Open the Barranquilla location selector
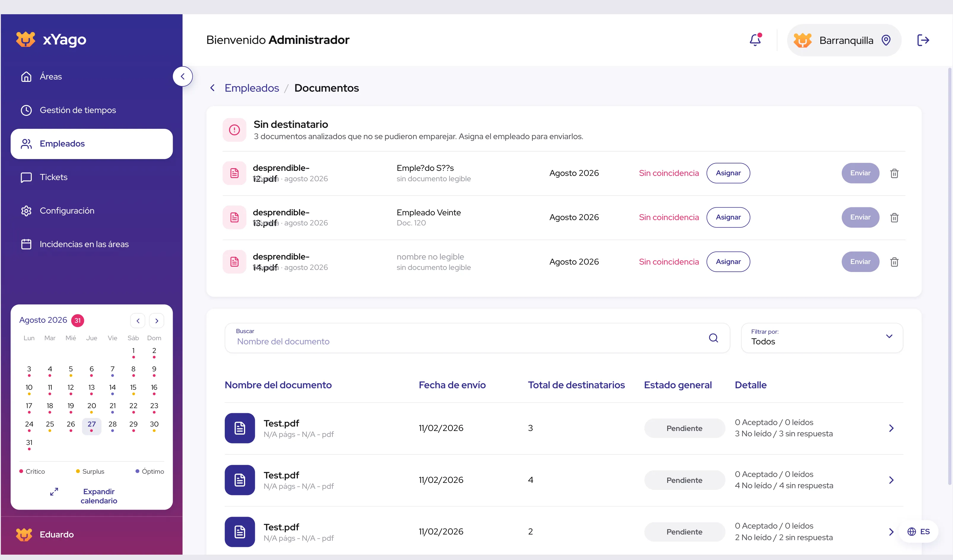The height and width of the screenshot is (560, 953). coord(844,40)
